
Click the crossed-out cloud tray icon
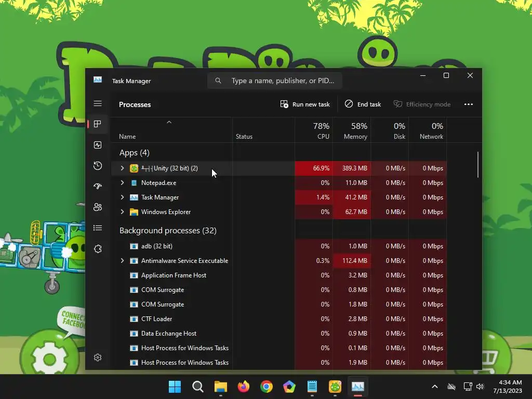(x=451, y=387)
